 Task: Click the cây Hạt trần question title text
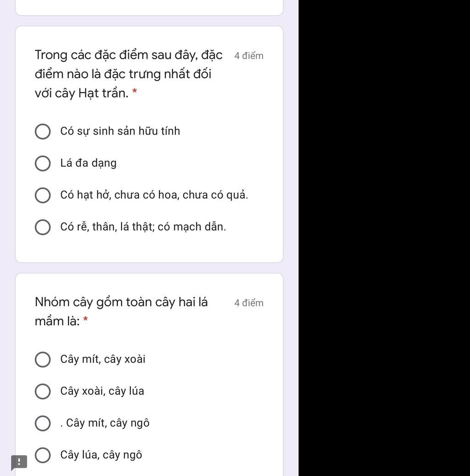124,74
